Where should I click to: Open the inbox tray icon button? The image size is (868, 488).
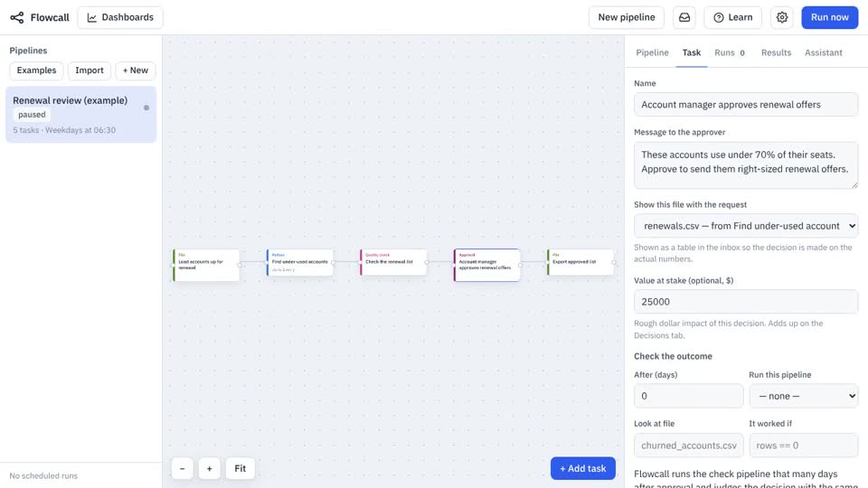(x=684, y=18)
